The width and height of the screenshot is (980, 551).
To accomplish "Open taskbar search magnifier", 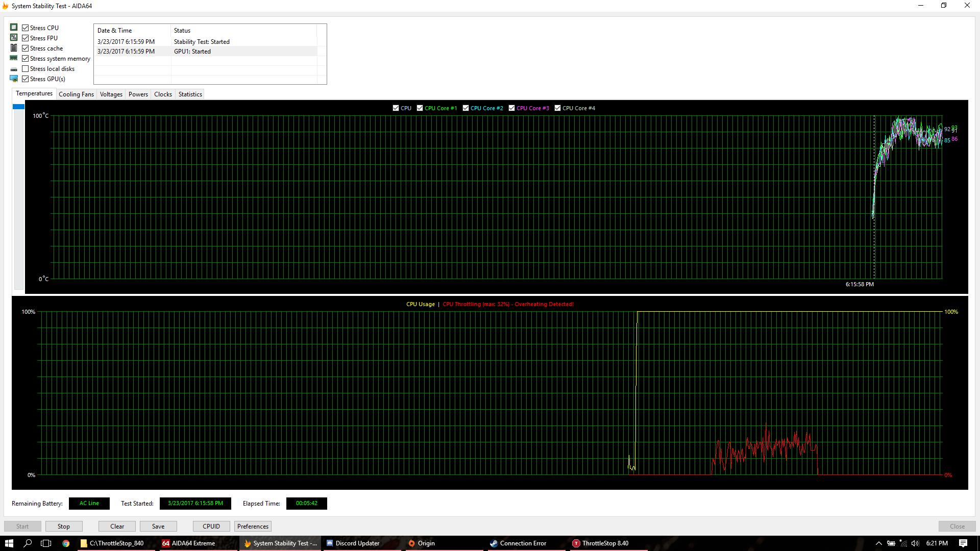I will tap(28, 543).
